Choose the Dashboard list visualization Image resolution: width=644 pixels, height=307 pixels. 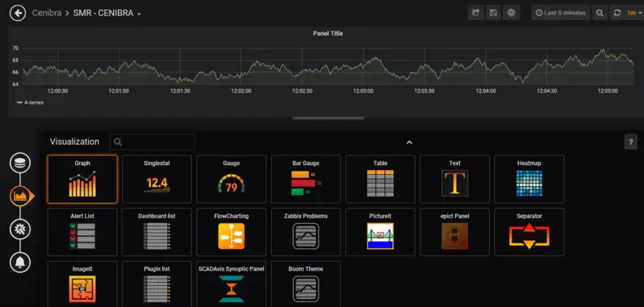point(157,232)
